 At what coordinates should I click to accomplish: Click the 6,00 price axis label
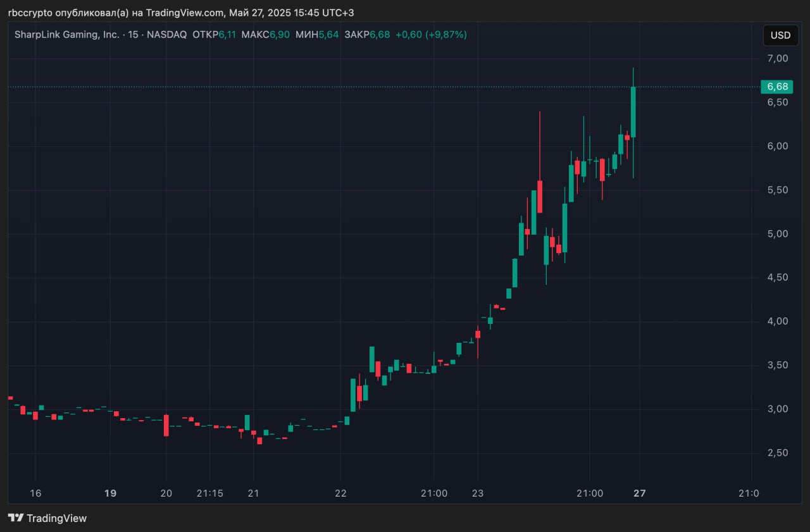777,146
